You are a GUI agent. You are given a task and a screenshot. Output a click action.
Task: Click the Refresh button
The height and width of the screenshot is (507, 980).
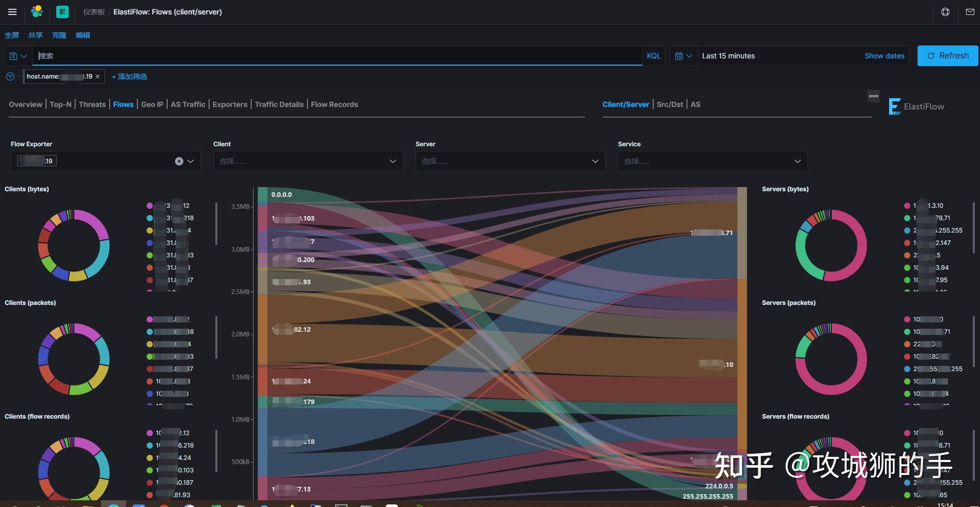tap(947, 56)
